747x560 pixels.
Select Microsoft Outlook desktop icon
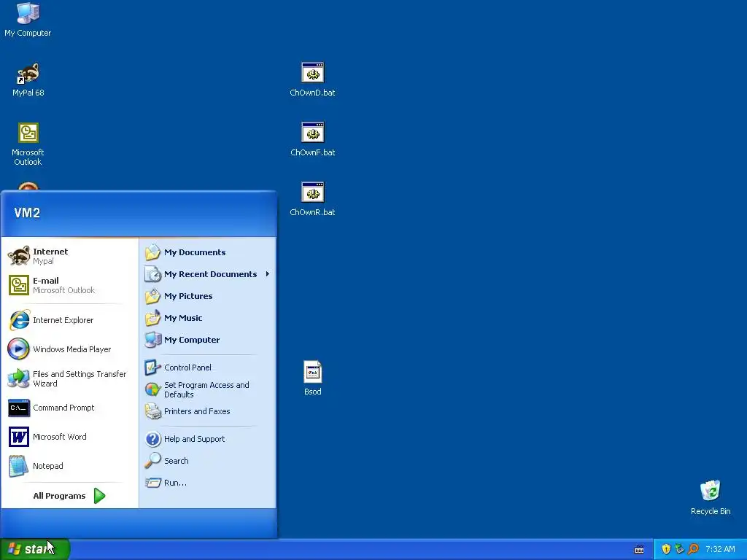tap(28, 144)
